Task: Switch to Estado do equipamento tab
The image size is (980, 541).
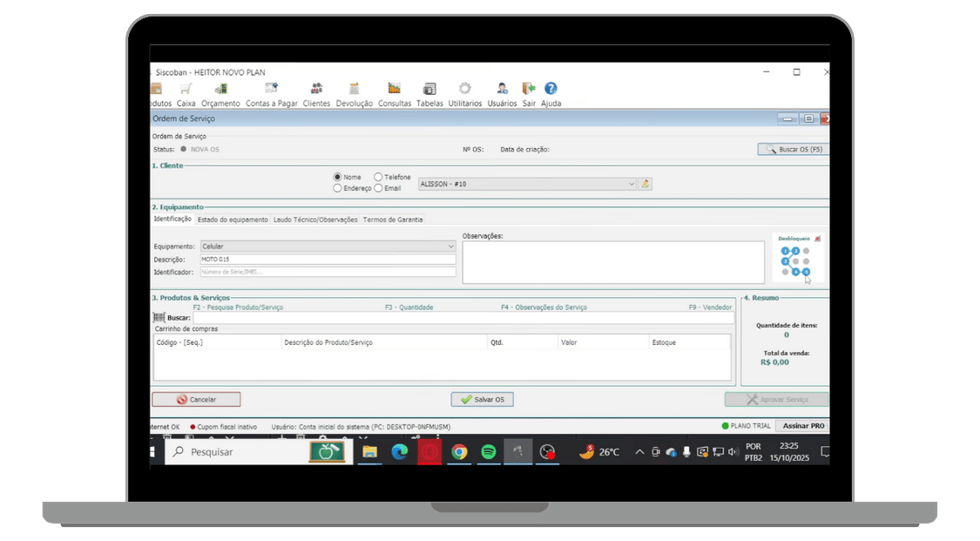Action: (x=233, y=220)
